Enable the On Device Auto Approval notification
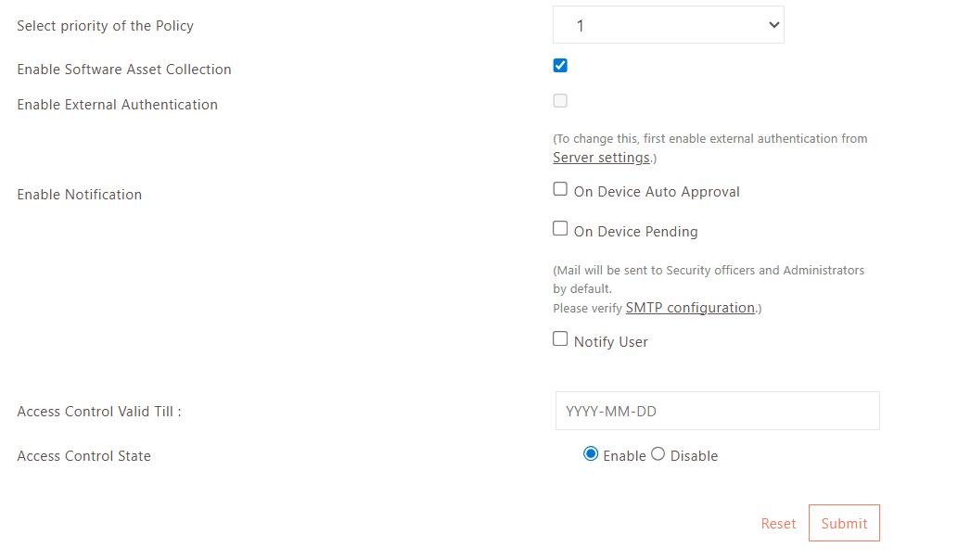The height and width of the screenshot is (560, 958). coord(560,189)
